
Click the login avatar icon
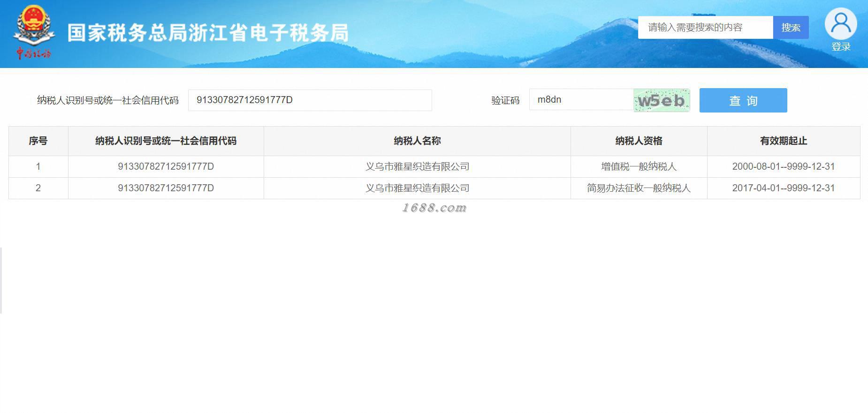(841, 23)
